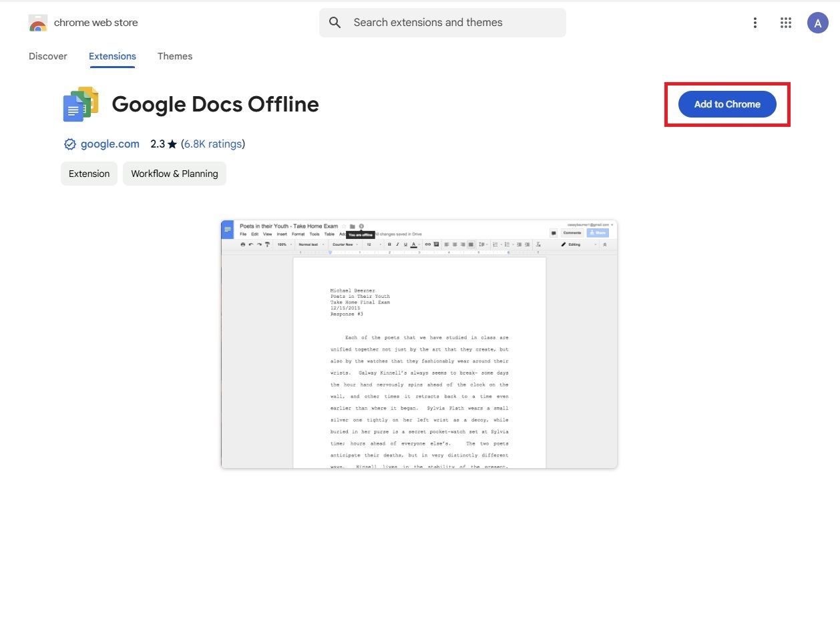Click the chrome web store title text
The height and width of the screenshot is (637, 840).
(x=95, y=23)
